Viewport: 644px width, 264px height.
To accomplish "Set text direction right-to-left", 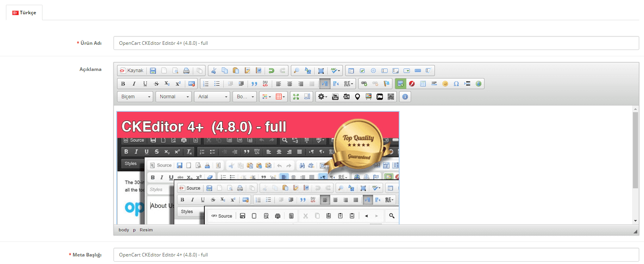I will click(x=336, y=84).
